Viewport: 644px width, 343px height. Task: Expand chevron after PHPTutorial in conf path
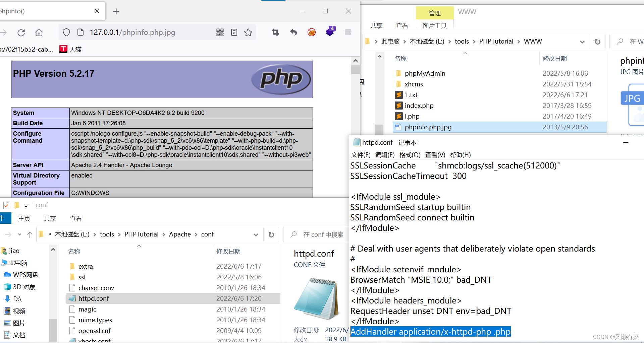click(x=164, y=234)
